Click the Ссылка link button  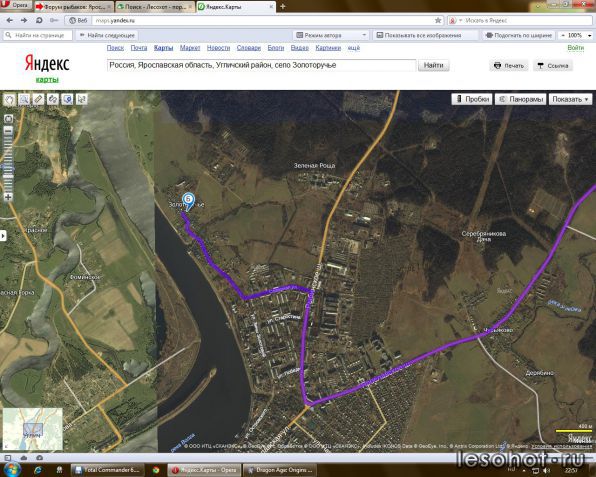coord(553,66)
